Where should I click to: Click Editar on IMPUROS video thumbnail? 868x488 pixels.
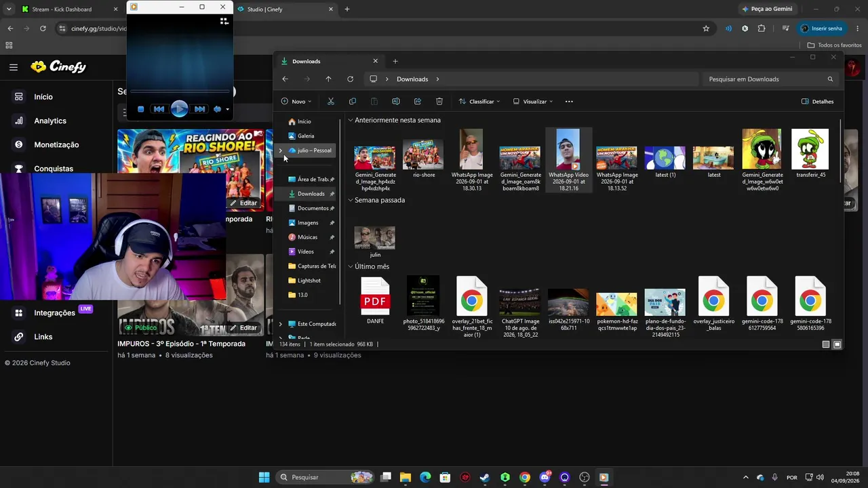point(243,327)
